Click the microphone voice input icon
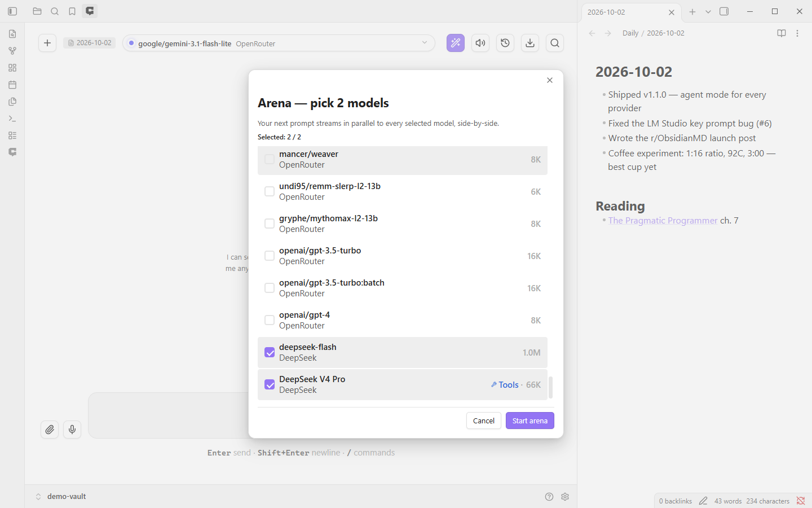 tap(72, 430)
